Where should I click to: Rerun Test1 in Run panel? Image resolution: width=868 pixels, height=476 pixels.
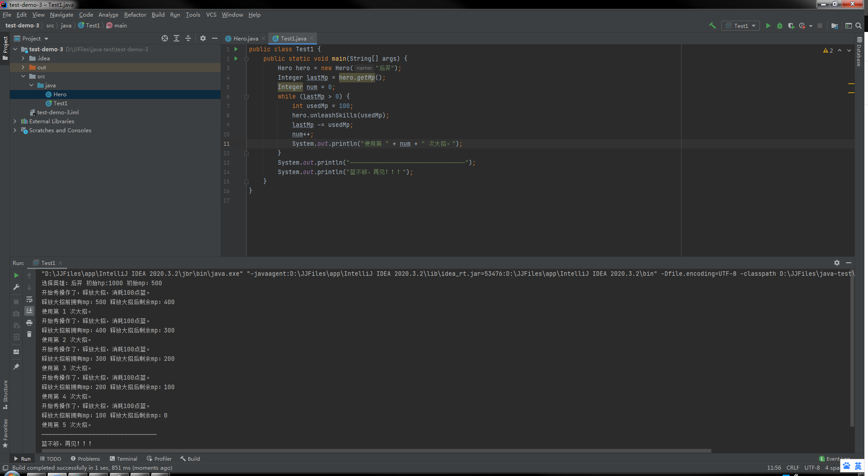(16, 275)
